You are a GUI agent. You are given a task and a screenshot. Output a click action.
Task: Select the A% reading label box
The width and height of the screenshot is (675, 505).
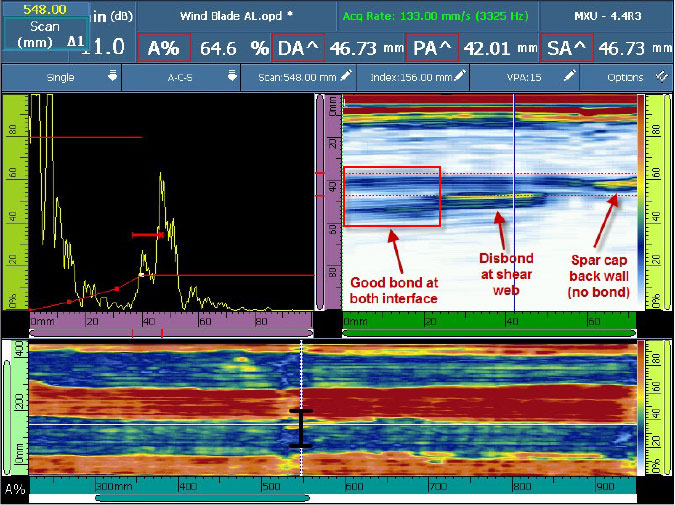click(x=164, y=47)
